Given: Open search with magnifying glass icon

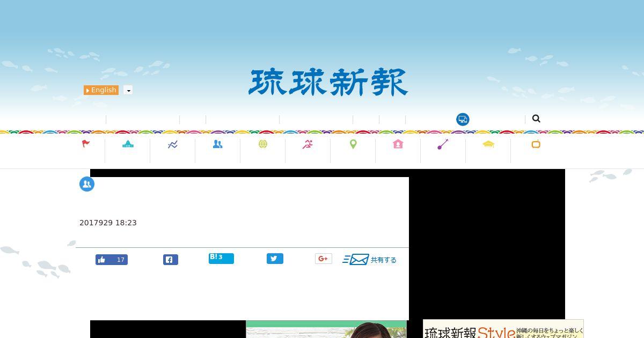Looking at the screenshot, I should point(536,119).
